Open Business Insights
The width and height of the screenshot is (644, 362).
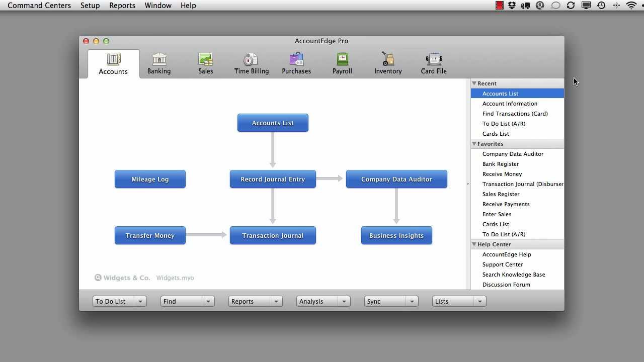(396, 235)
